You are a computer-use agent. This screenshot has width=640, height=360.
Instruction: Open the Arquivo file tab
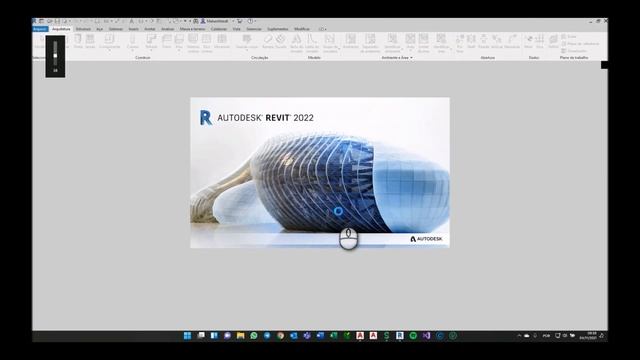[40, 29]
